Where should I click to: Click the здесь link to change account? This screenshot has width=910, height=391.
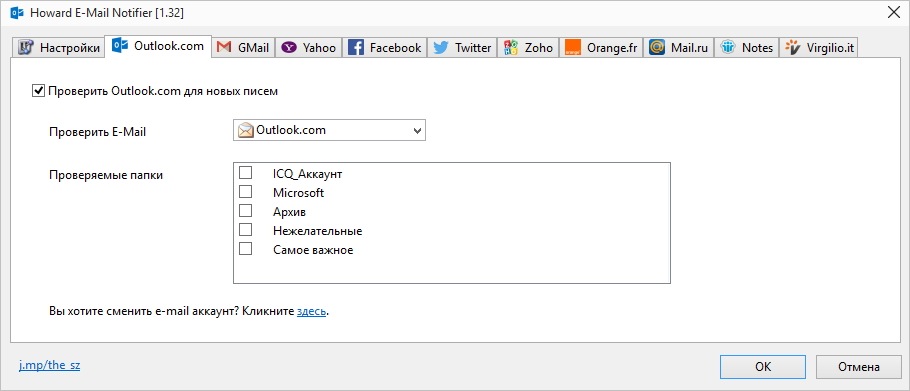(x=311, y=312)
